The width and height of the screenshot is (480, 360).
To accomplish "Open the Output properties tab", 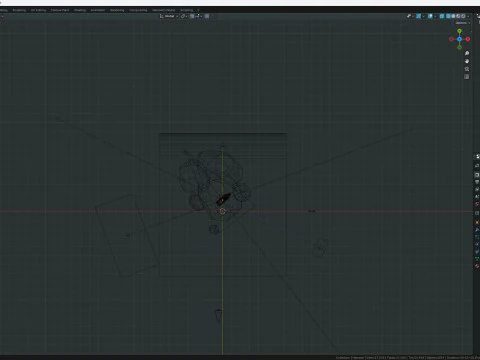I will 477,182.
